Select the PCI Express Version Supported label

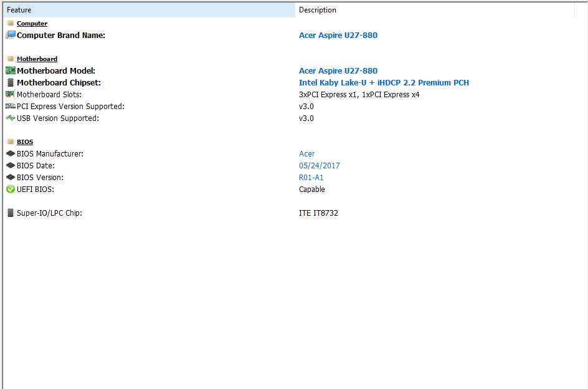pyautogui.click(x=71, y=106)
